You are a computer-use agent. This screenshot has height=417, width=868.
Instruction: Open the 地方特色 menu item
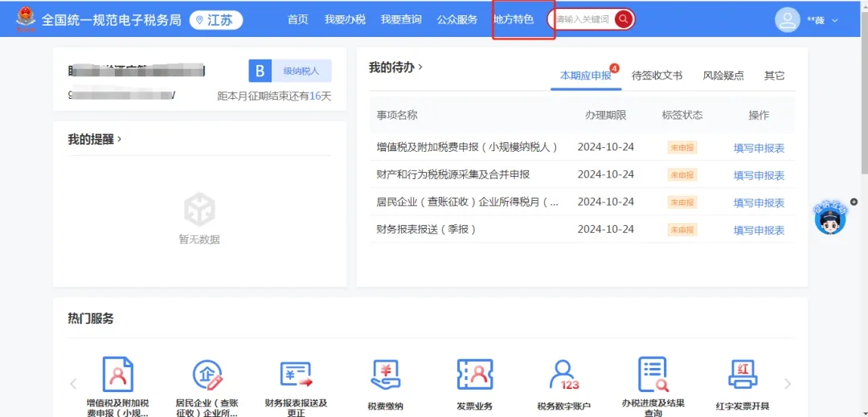click(513, 19)
